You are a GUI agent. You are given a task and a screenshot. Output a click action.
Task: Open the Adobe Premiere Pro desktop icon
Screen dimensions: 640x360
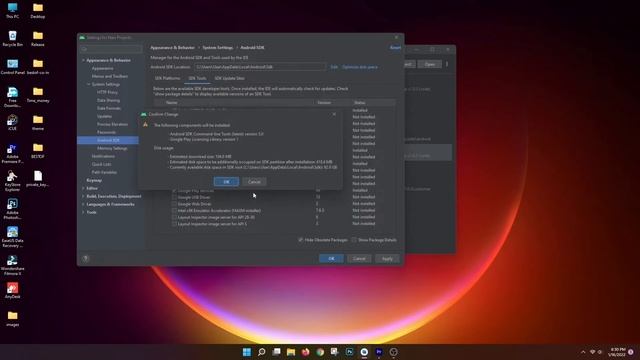coord(12,153)
